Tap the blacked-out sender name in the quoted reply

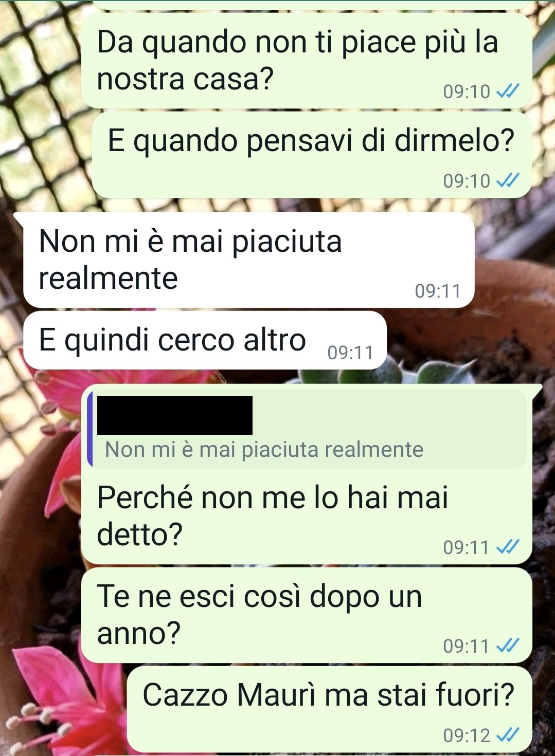click(175, 415)
